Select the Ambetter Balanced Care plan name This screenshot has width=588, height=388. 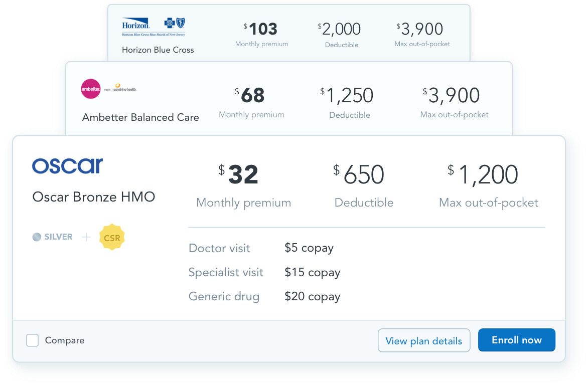[x=140, y=117]
